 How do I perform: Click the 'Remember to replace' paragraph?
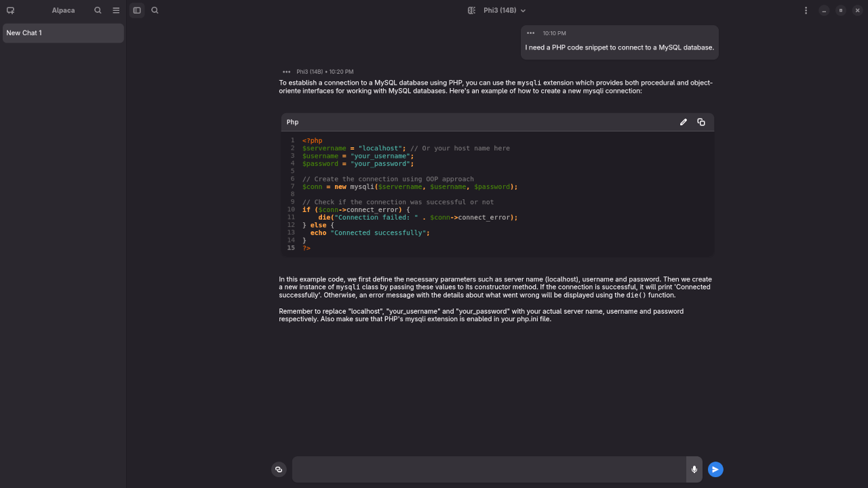481,315
